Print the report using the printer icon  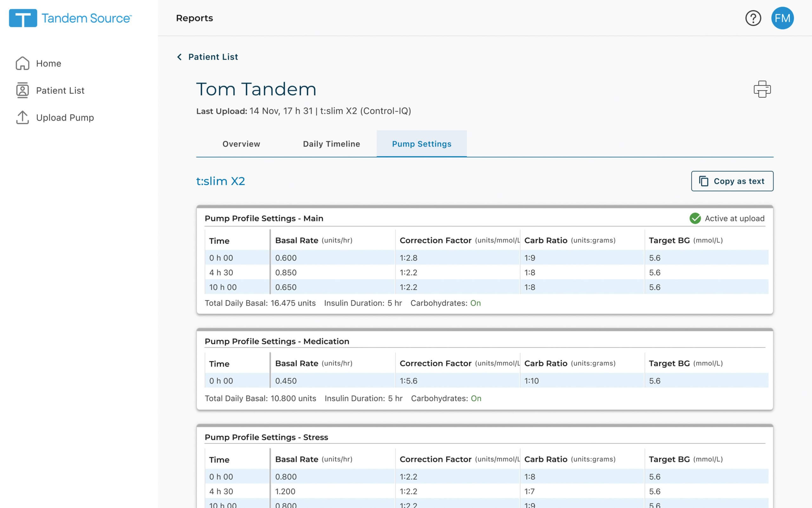tap(762, 89)
